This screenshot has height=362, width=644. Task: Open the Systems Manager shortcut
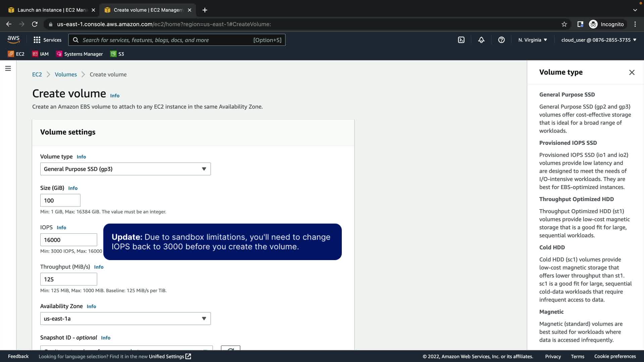click(79, 54)
